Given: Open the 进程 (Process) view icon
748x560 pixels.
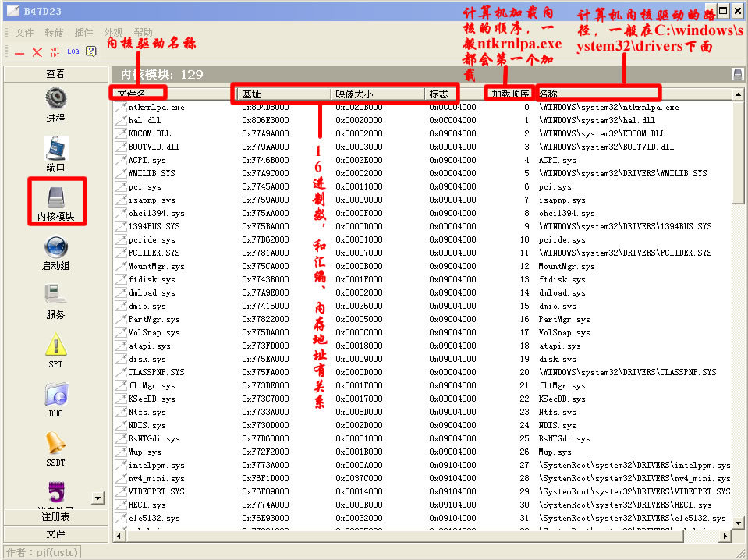Looking at the screenshot, I should point(55,99).
